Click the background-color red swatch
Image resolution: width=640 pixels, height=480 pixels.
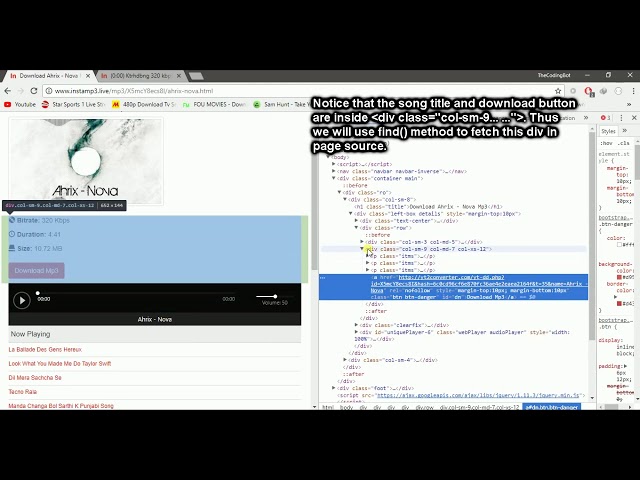619,277
